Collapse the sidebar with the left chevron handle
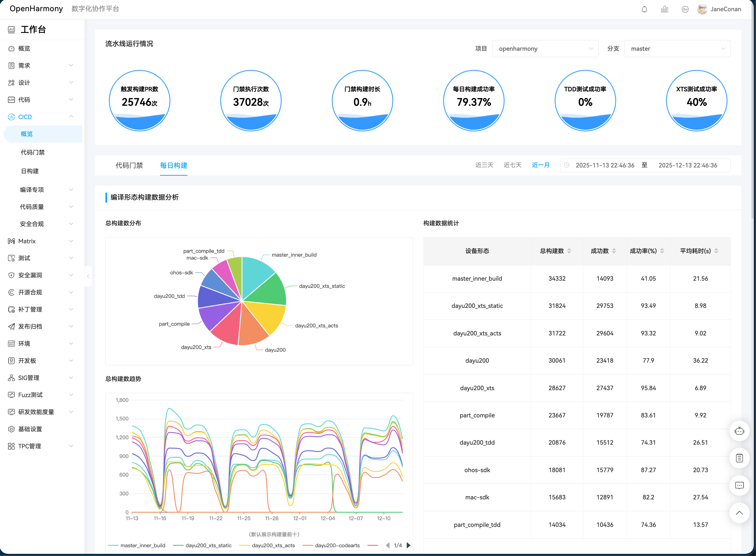This screenshot has width=756, height=556. pyautogui.click(x=88, y=276)
